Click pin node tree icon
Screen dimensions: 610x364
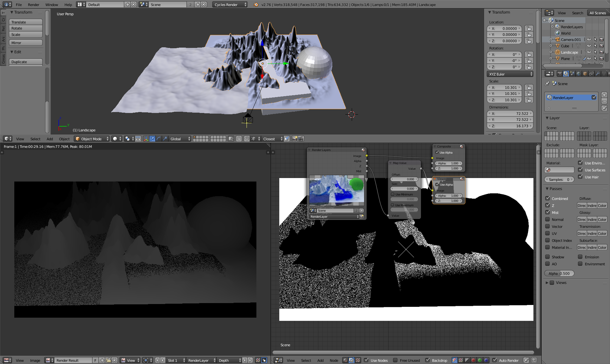[x=526, y=360]
